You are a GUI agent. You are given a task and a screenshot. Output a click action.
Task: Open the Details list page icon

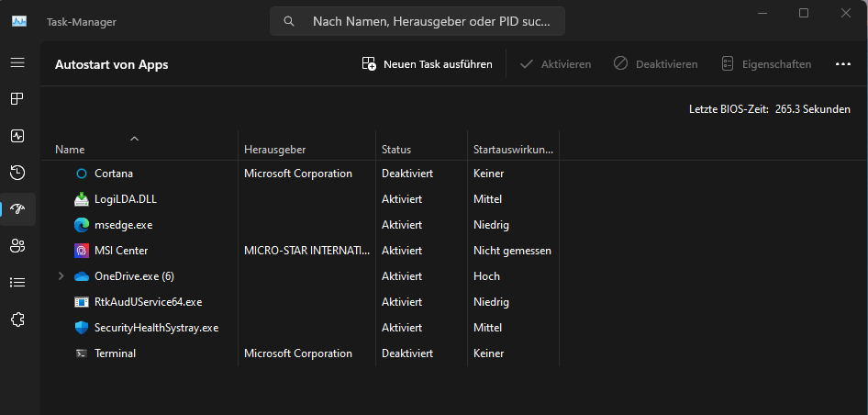coord(17,282)
